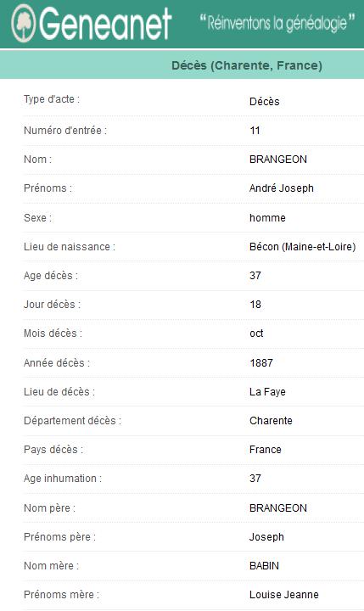Click the Mois décès value oct
364x611 pixels.
(x=256, y=334)
